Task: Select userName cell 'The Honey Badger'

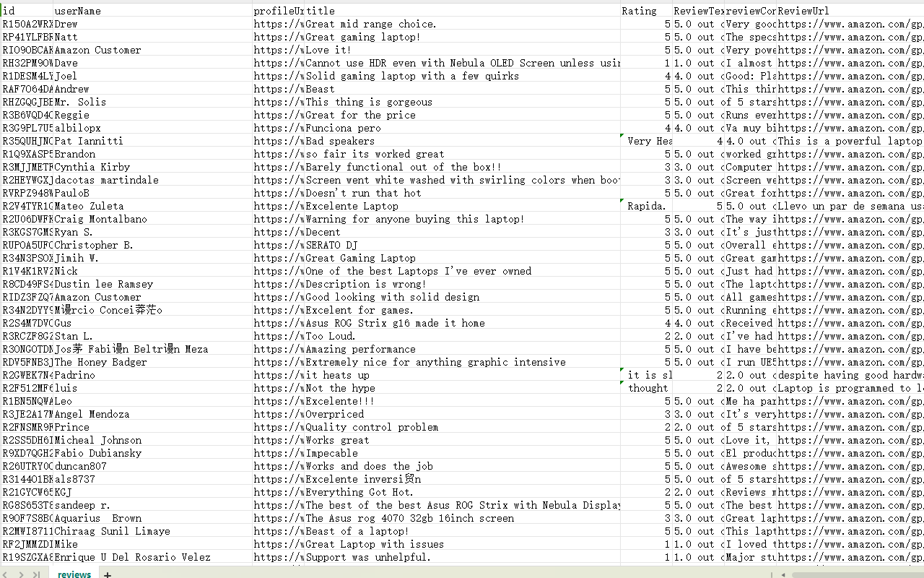Action: (153, 362)
